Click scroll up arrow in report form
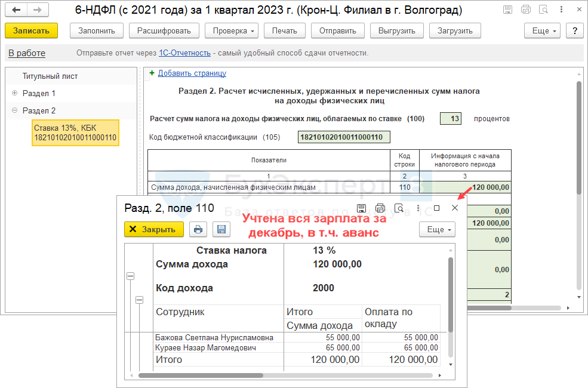588x388 pixels. pos(579,74)
